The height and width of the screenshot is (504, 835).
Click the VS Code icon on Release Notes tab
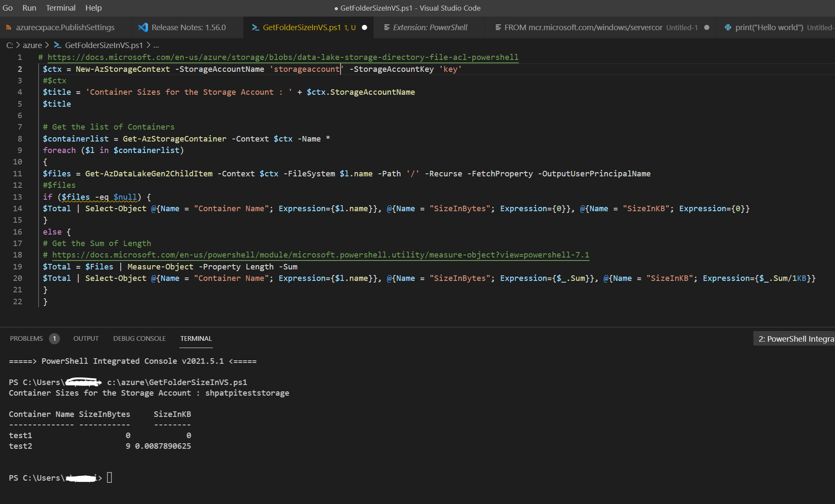(x=143, y=27)
